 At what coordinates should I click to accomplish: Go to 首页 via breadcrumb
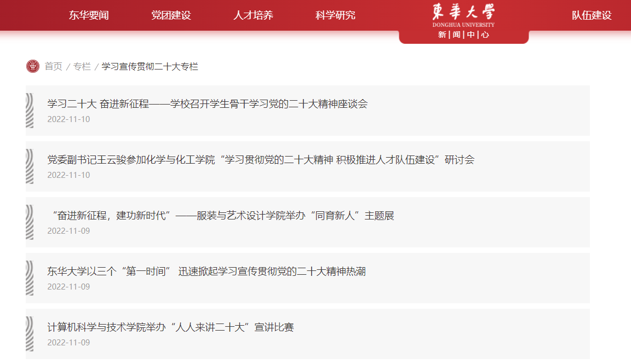click(x=53, y=66)
